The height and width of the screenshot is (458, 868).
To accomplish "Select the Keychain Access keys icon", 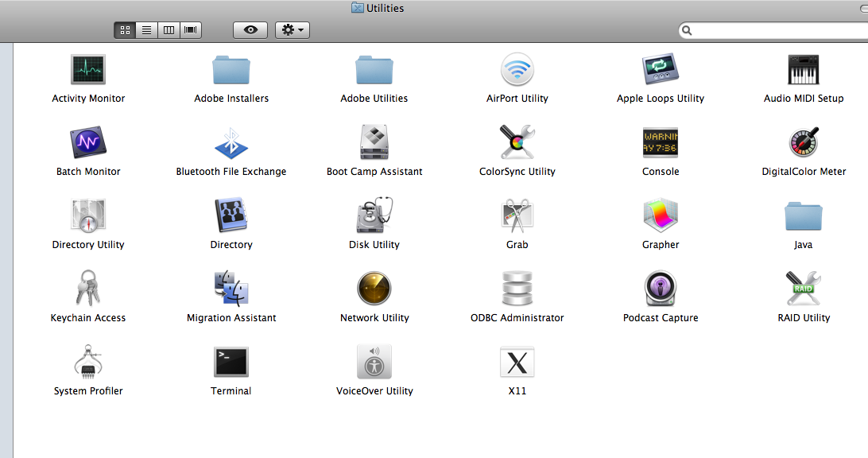I will [x=88, y=289].
